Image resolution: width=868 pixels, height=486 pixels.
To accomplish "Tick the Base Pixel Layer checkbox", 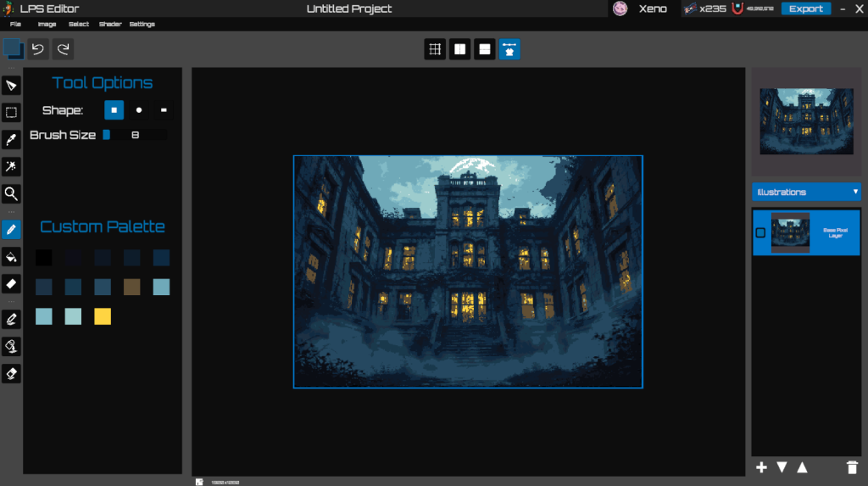I will coord(760,232).
